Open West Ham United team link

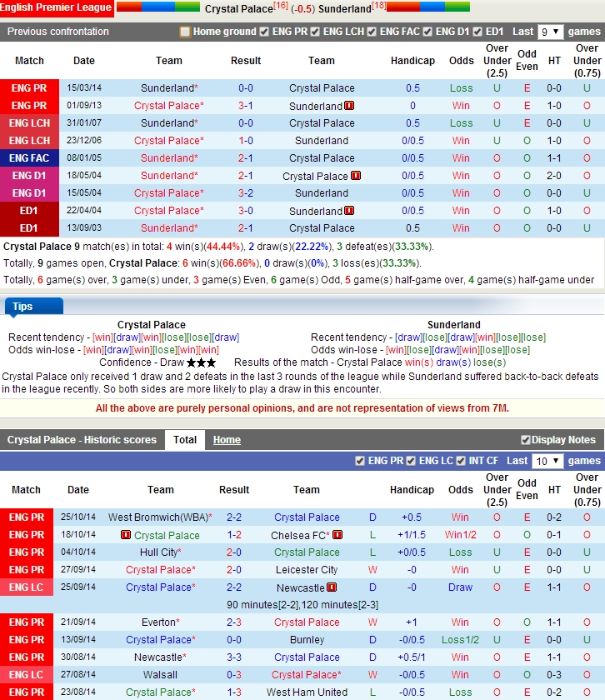point(307,692)
